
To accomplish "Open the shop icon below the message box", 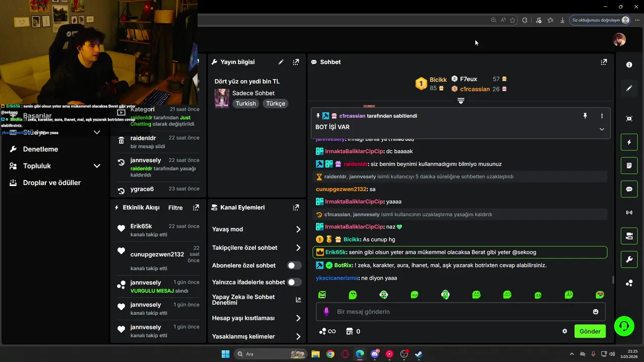I will (x=350, y=331).
